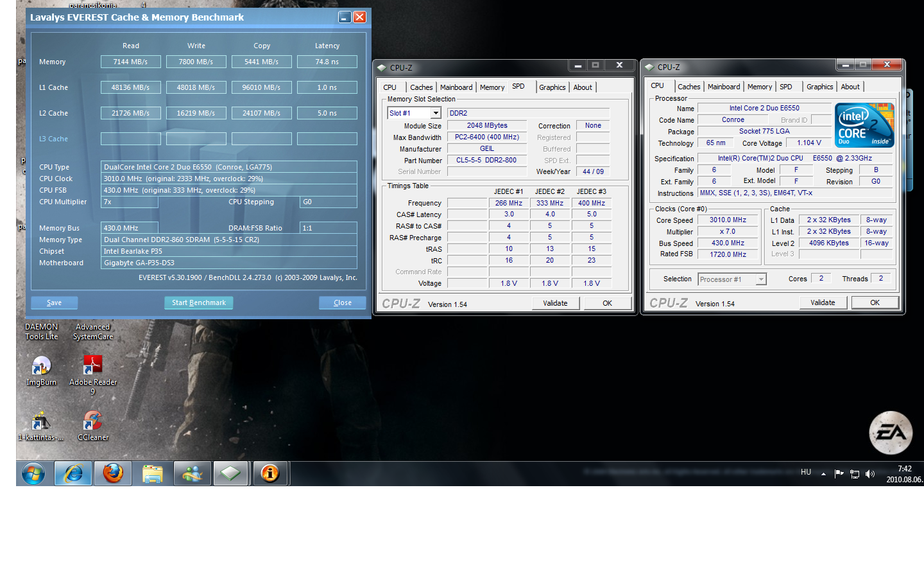The image size is (924, 578).
Task: Open the Windows Start orb
Action: coord(33,474)
